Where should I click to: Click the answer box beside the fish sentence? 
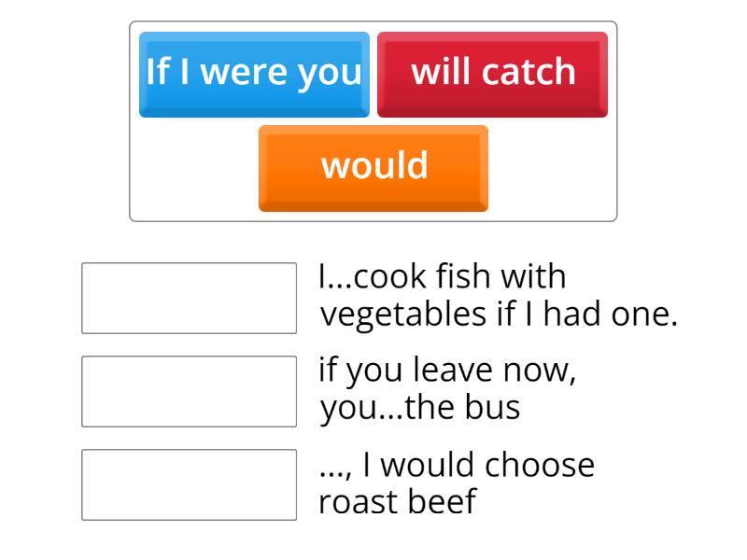coord(189,294)
